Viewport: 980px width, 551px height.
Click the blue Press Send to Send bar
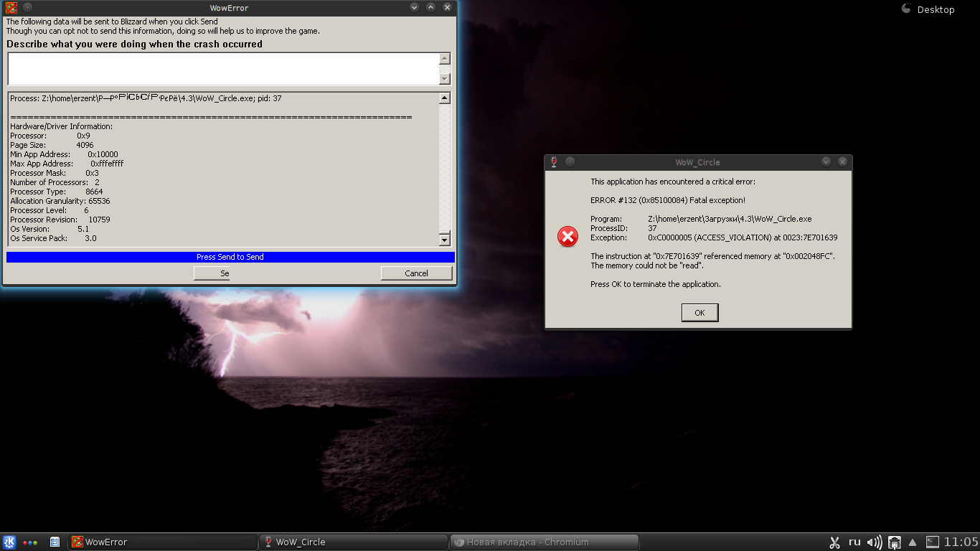tap(230, 257)
